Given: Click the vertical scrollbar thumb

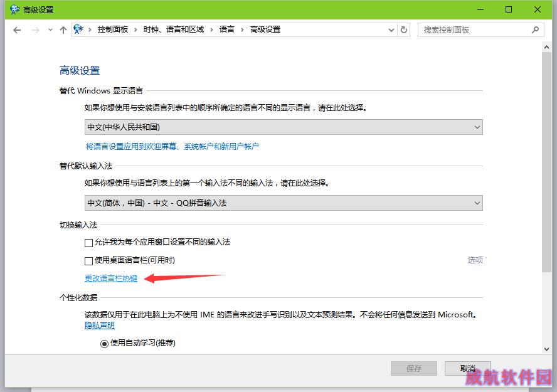Looking at the screenshot, I should click(x=547, y=162).
